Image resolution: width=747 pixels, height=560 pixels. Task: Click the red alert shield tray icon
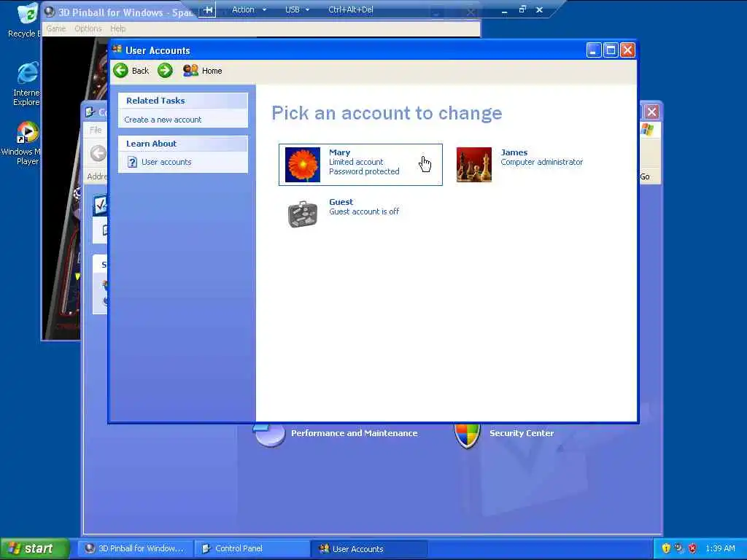pos(693,548)
